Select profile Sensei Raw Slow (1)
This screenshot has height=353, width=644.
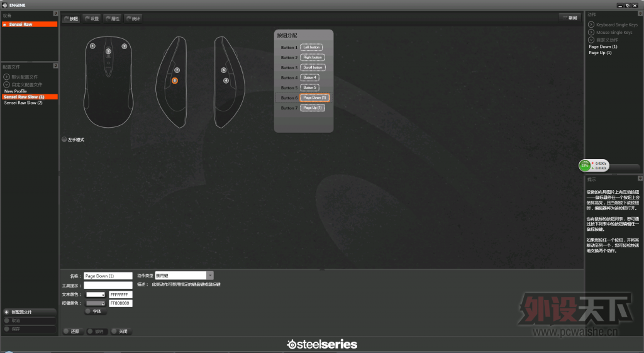(x=30, y=97)
